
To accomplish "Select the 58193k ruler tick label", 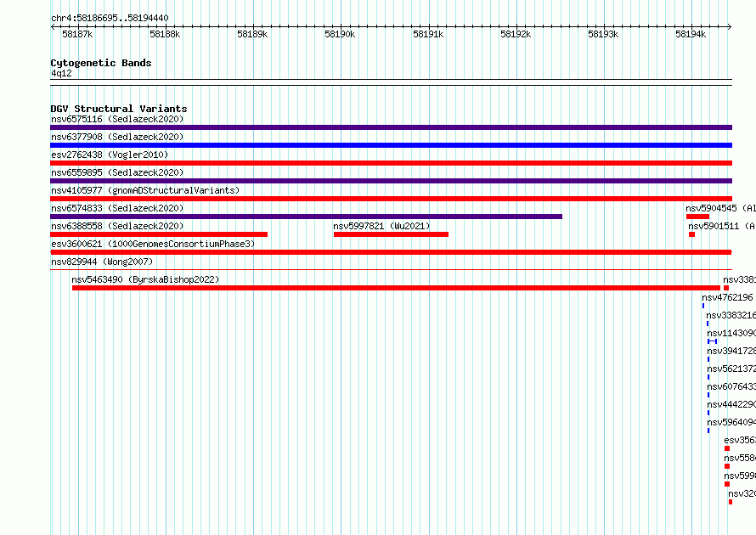I will 603,34.
